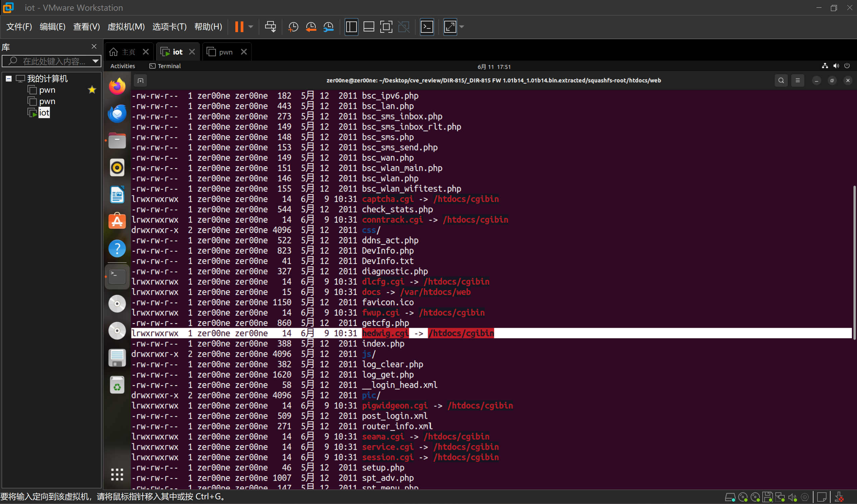Open the first disc drive icon in dock
Screen dimensions: 857x504
pos(117,304)
